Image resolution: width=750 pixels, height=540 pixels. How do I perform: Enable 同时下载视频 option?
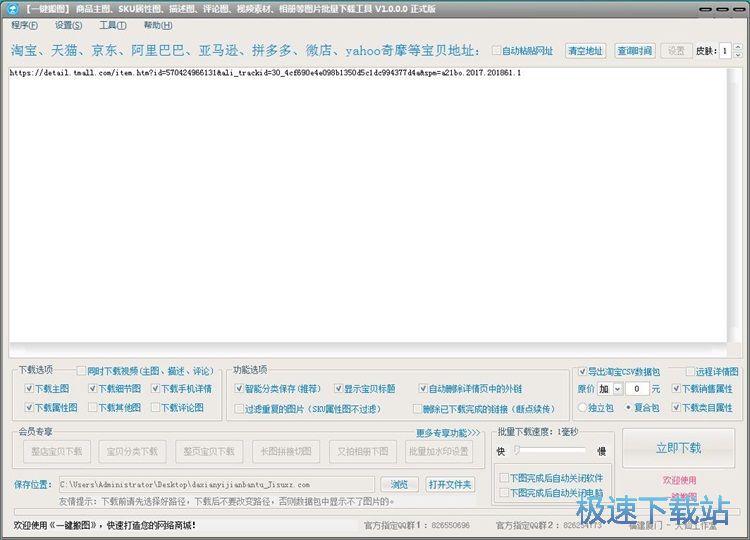[x=79, y=371]
